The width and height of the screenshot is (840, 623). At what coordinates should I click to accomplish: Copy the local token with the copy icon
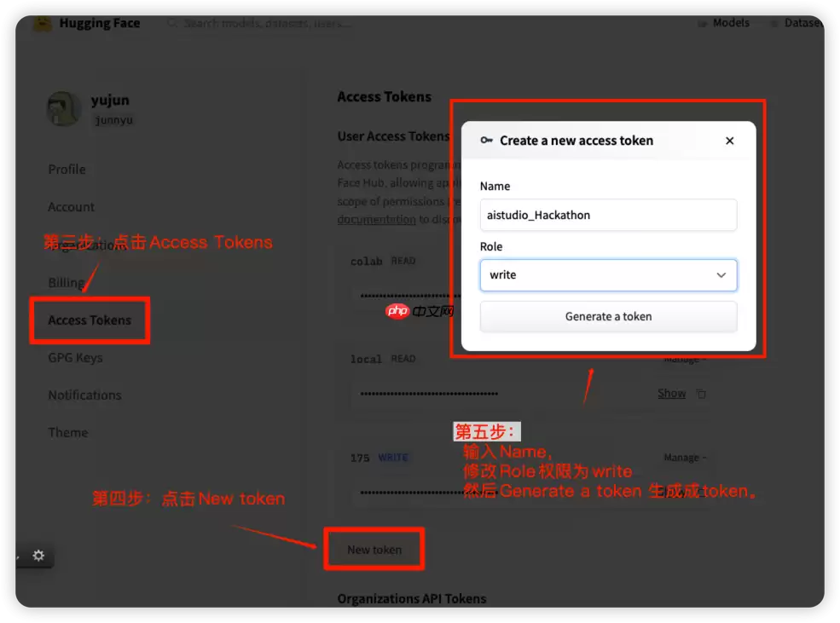click(x=701, y=394)
